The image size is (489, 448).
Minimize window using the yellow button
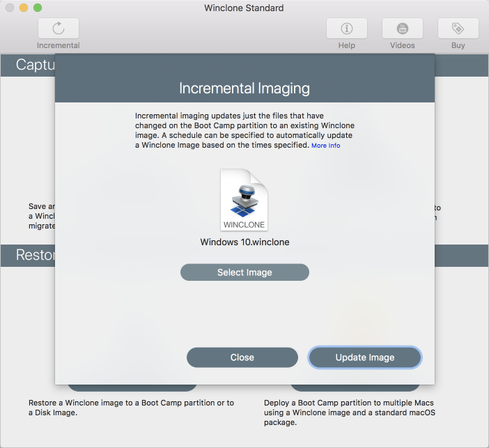point(24,8)
